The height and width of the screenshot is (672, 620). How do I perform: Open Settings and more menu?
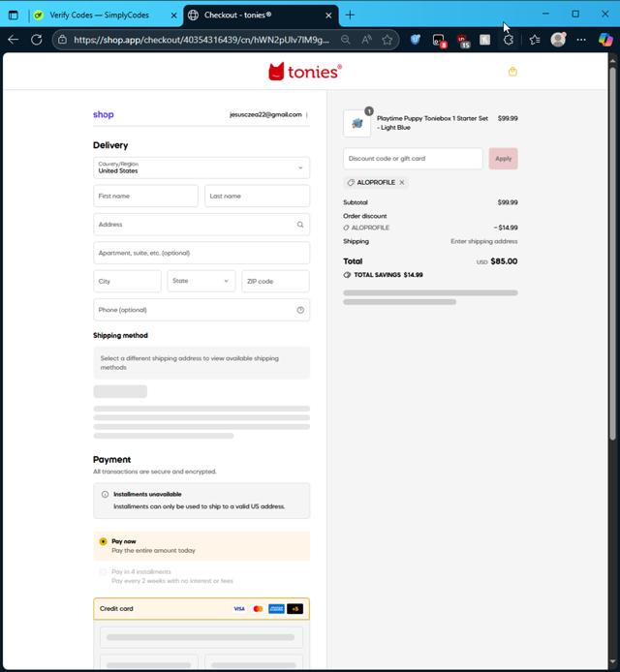(581, 40)
